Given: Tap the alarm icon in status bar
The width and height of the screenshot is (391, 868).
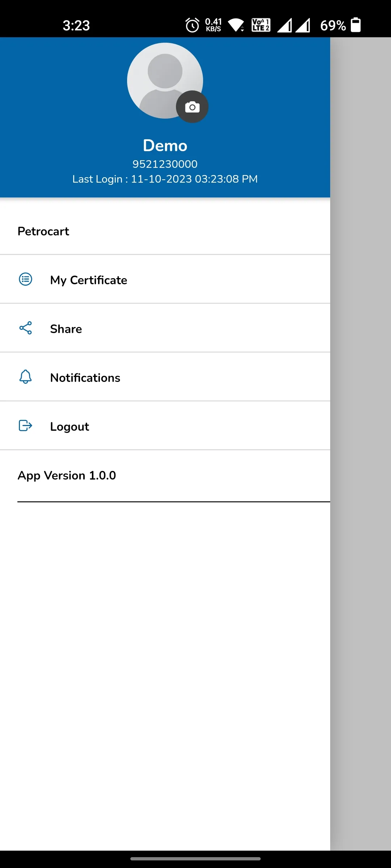Looking at the screenshot, I should click(192, 25).
